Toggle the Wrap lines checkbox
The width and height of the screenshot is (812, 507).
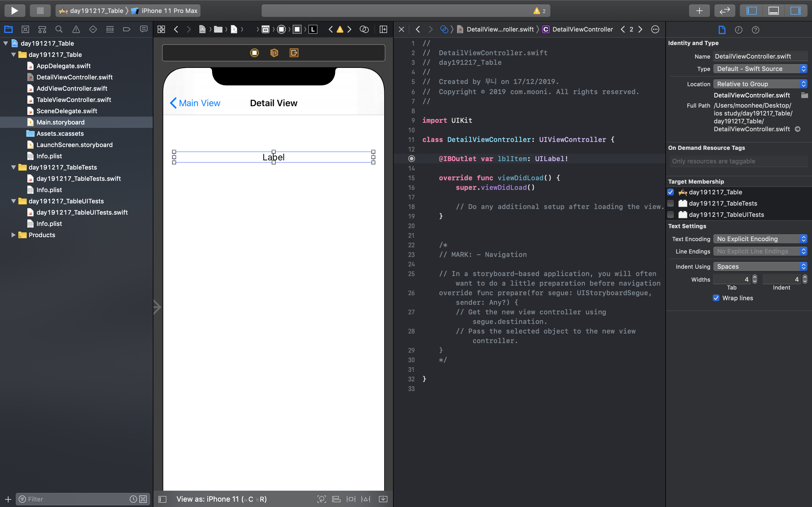click(716, 298)
